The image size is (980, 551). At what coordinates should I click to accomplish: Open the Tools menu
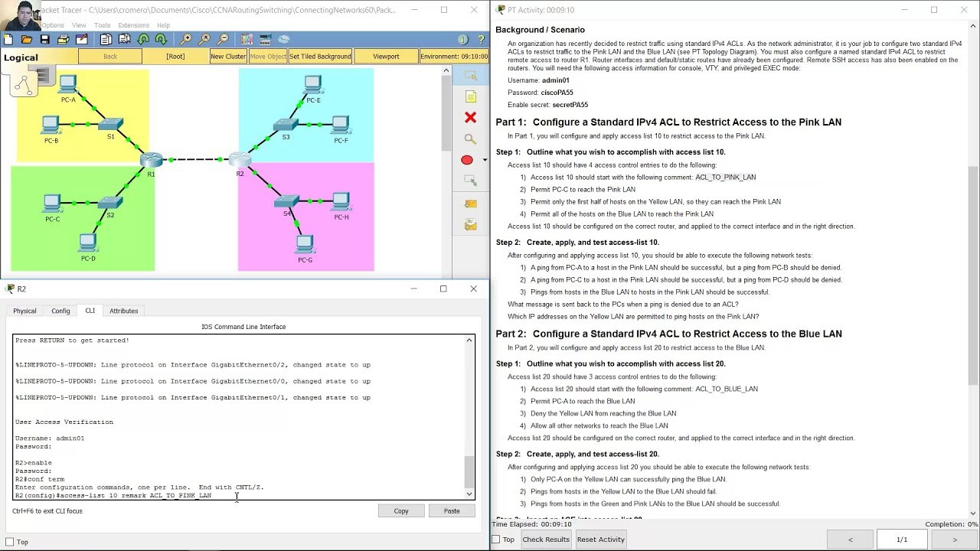pos(103,25)
